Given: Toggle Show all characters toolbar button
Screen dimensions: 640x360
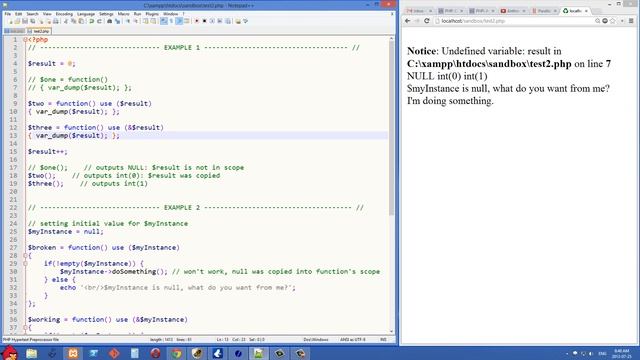Looking at the screenshot, I should [x=171, y=21].
